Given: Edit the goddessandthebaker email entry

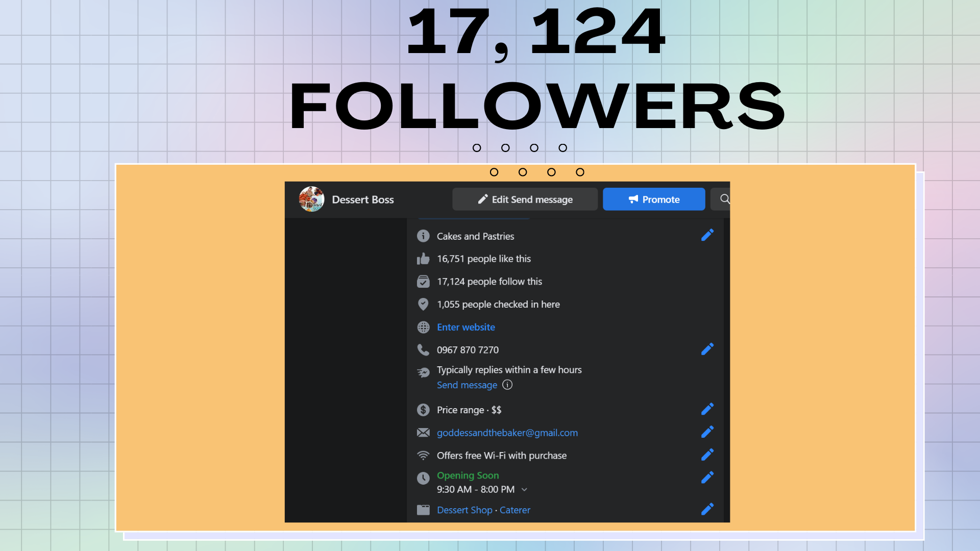Looking at the screenshot, I should point(707,432).
